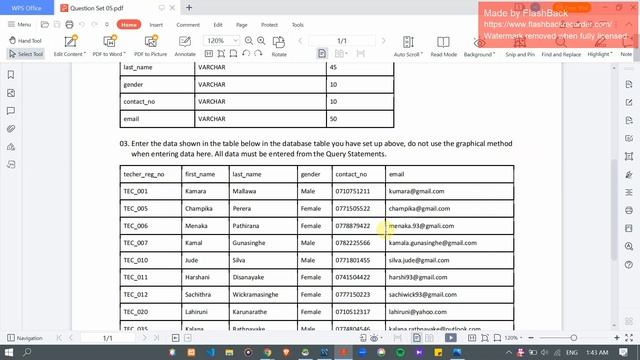Open the right sidebar help icon
The height and width of the screenshot is (360, 640).
tap(629, 264)
